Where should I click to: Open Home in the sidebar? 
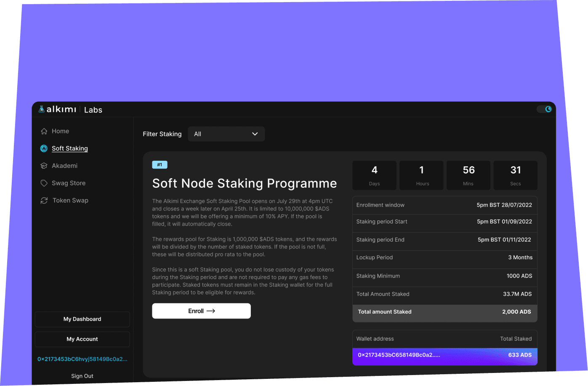(x=60, y=131)
